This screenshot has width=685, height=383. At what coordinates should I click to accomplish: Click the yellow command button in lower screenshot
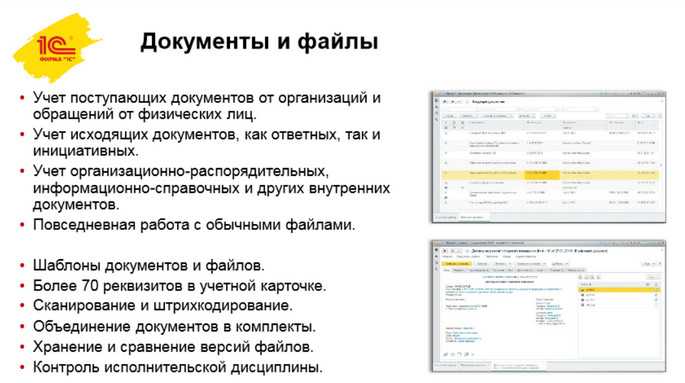click(457, 264)
